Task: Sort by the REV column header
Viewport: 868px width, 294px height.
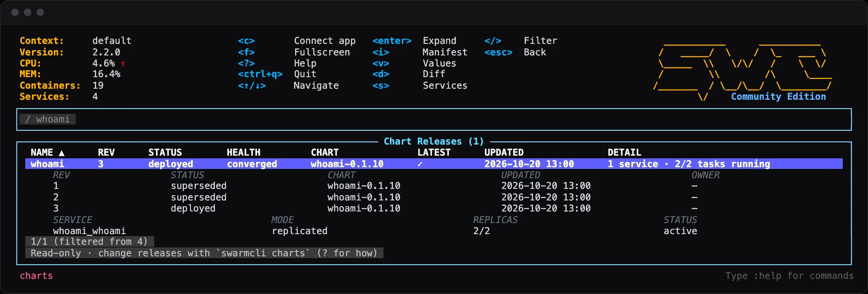Action: 106,153
